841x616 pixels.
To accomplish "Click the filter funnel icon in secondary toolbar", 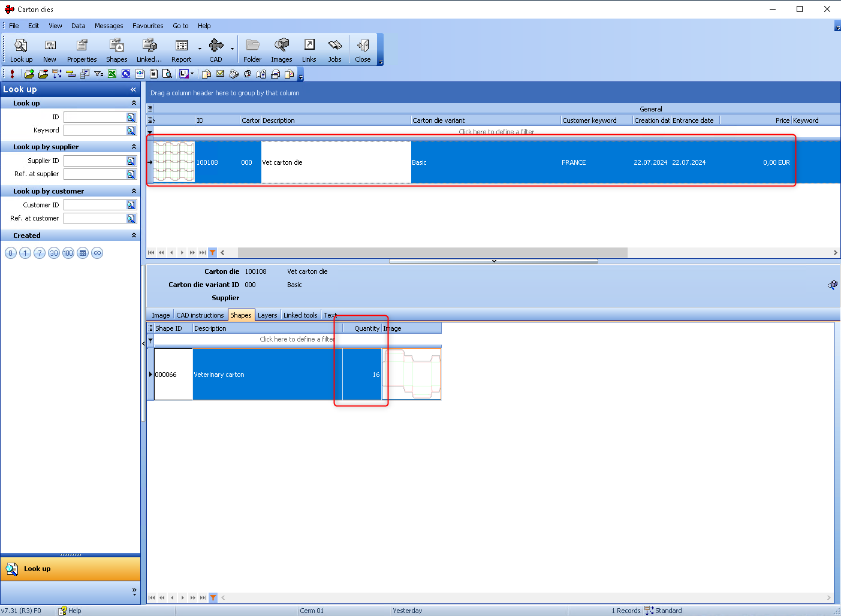I will tap(98, 74).
